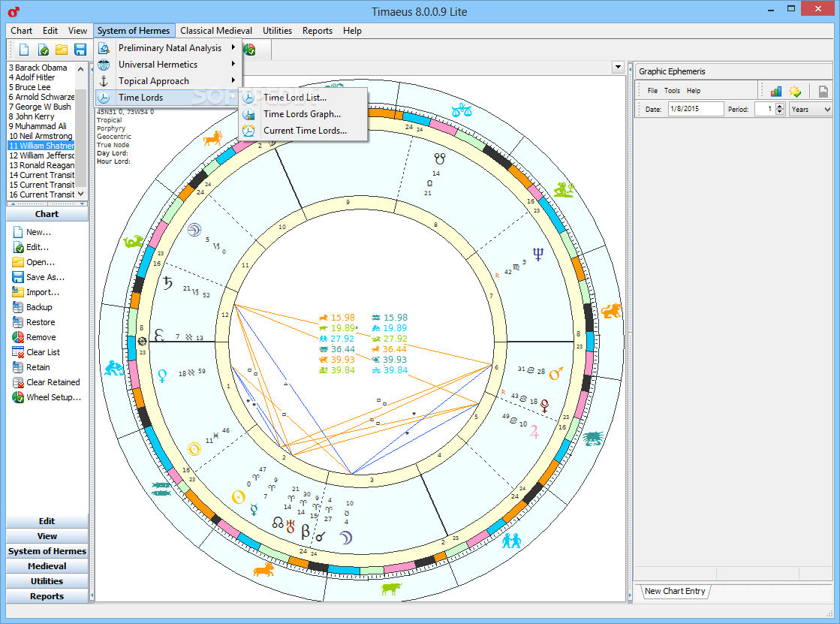This screenshot has width=840, height=624.
Task: Expand the Preliminary Natal Analysis submenu
Action: [x=233, y=48]
